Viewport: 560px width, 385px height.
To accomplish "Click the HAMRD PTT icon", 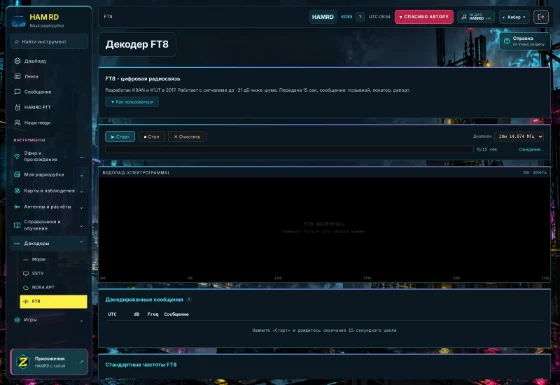I will tap(17, 107).
